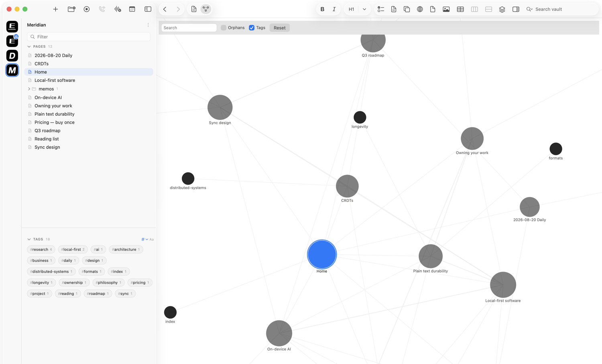Open the E workspace with people badge
Viewport: 602px width, 364px height.
12,41
